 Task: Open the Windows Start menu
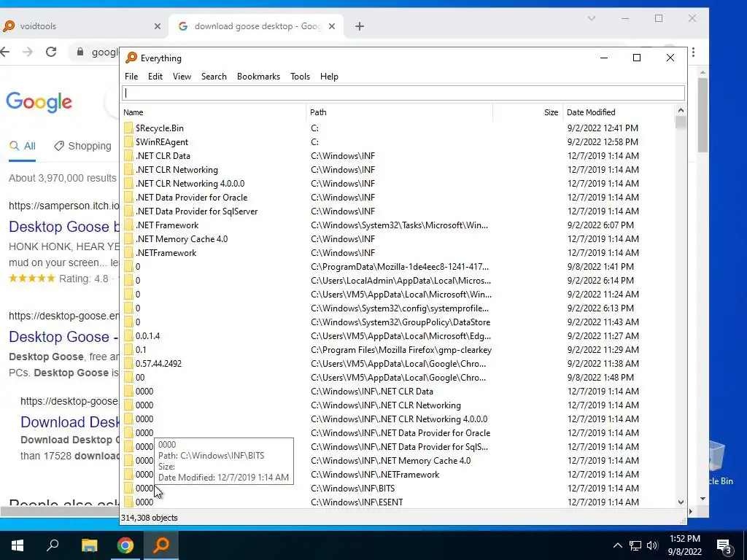[x=18, y=545]
